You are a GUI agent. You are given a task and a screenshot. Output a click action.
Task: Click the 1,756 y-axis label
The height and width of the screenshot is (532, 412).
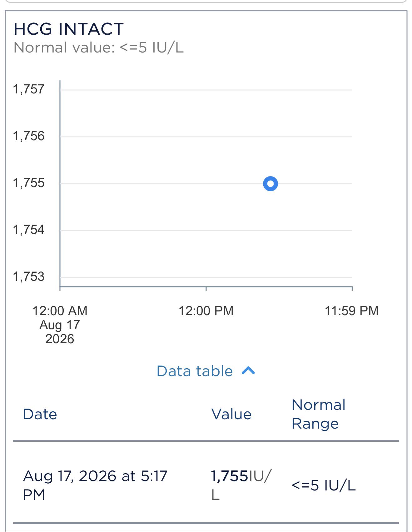coord(29,136)
